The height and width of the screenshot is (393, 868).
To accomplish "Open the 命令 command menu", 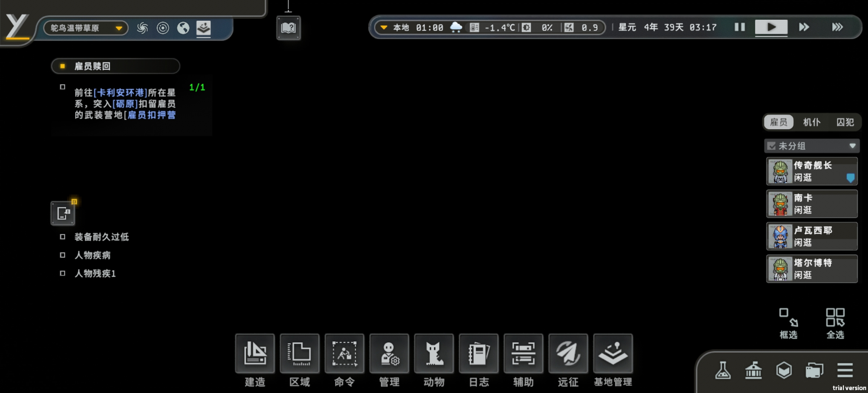I will 344,353.
